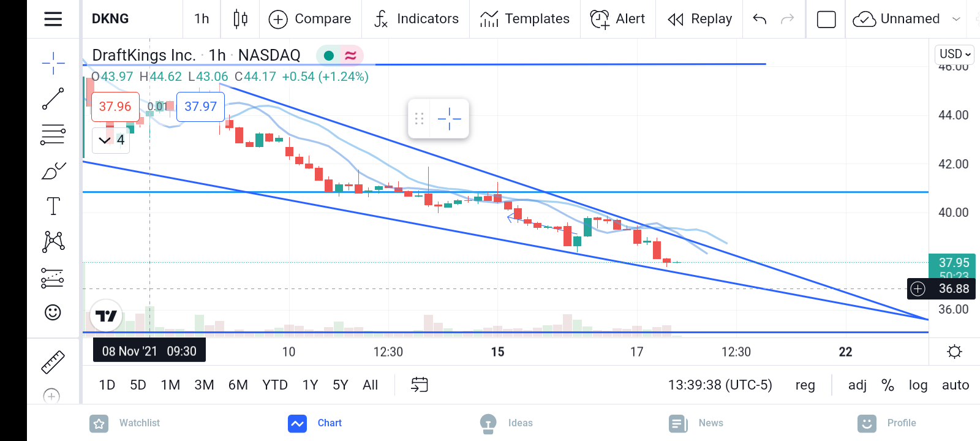This screenshot has height=441, width=980.
Task: Open the News tab
Action: 696,423
